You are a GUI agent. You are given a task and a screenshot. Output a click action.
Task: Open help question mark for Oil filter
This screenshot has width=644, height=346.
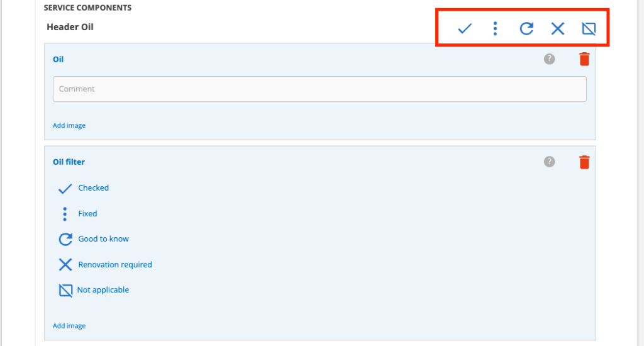[x=549, y=162]
